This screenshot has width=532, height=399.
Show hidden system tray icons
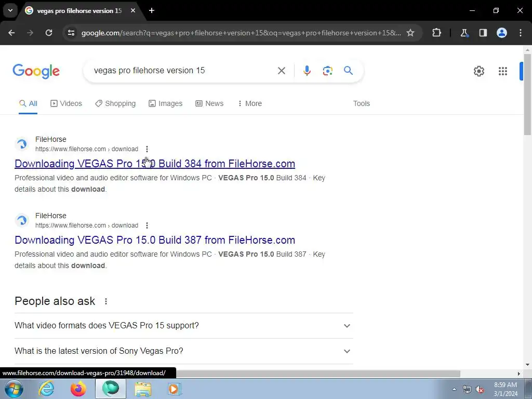pyautogui.click(x=454, y=390)
